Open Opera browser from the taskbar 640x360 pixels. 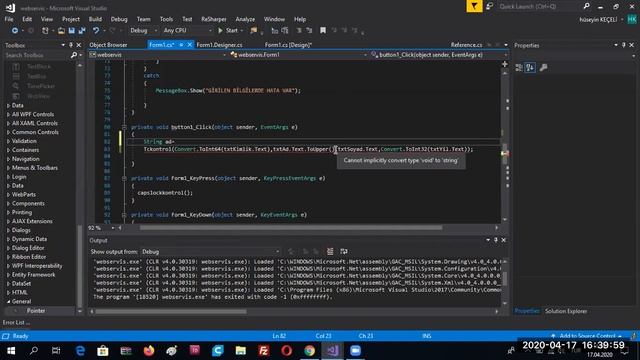pos(287,351)
